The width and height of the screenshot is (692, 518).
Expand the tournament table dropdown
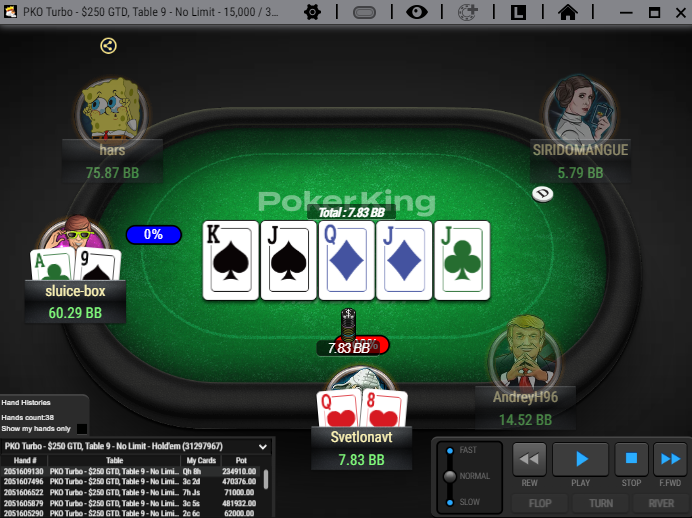[x=263, y=447]
